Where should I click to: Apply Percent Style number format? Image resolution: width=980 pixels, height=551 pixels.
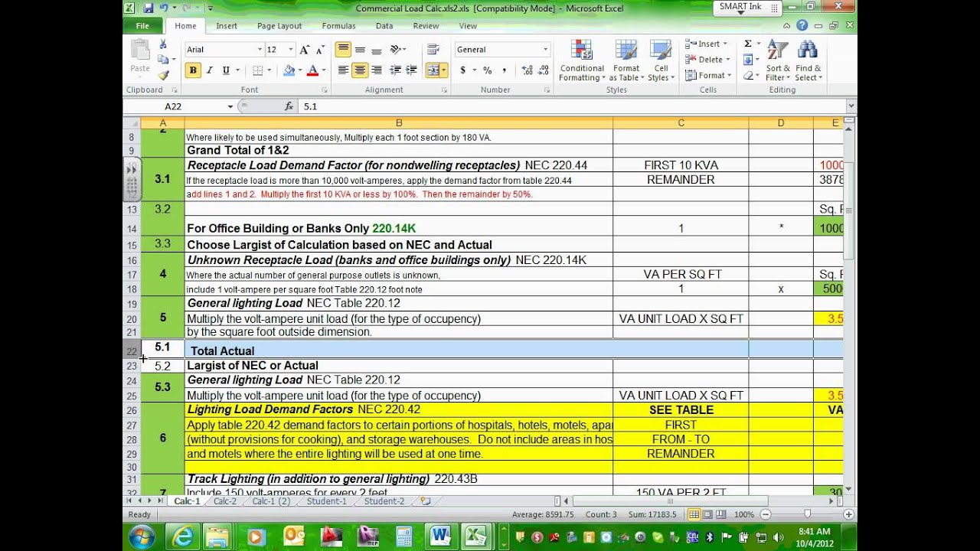point(487,70)
